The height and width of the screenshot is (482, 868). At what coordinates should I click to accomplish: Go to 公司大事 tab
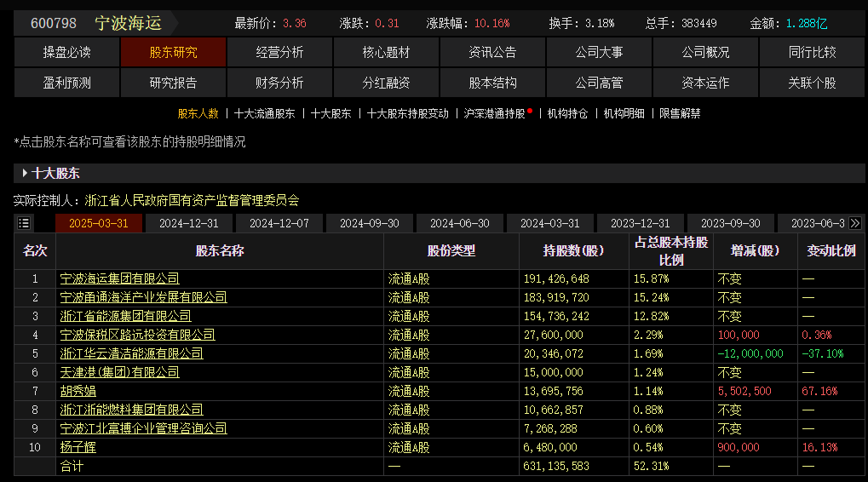click(x=599, y=52)
